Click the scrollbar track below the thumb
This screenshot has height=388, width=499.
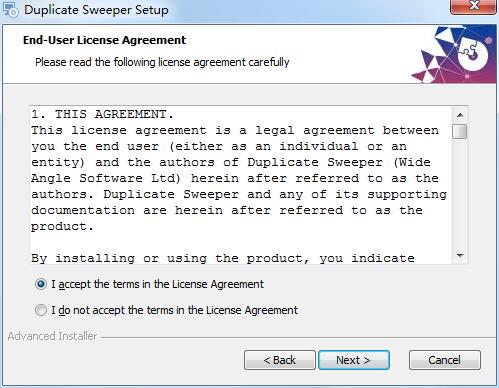point(460,193)
